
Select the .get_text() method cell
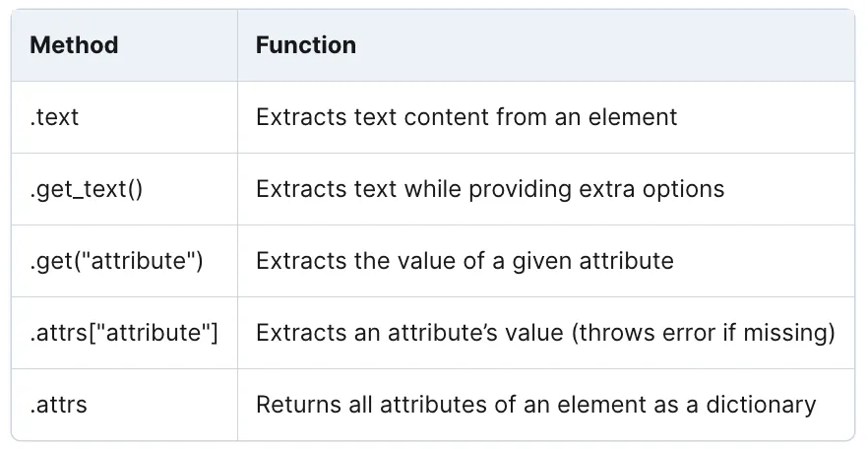pos(87,189)
